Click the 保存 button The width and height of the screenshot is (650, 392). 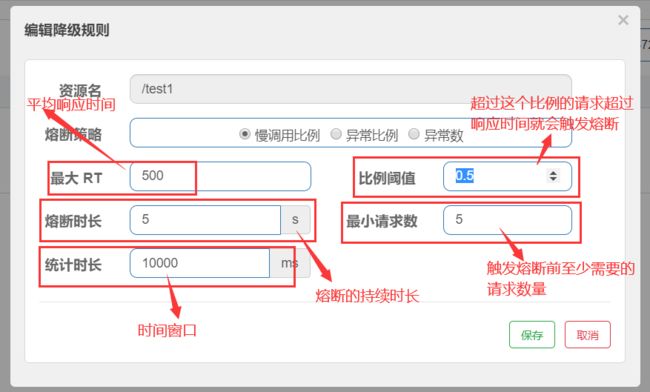pos(532,335)
